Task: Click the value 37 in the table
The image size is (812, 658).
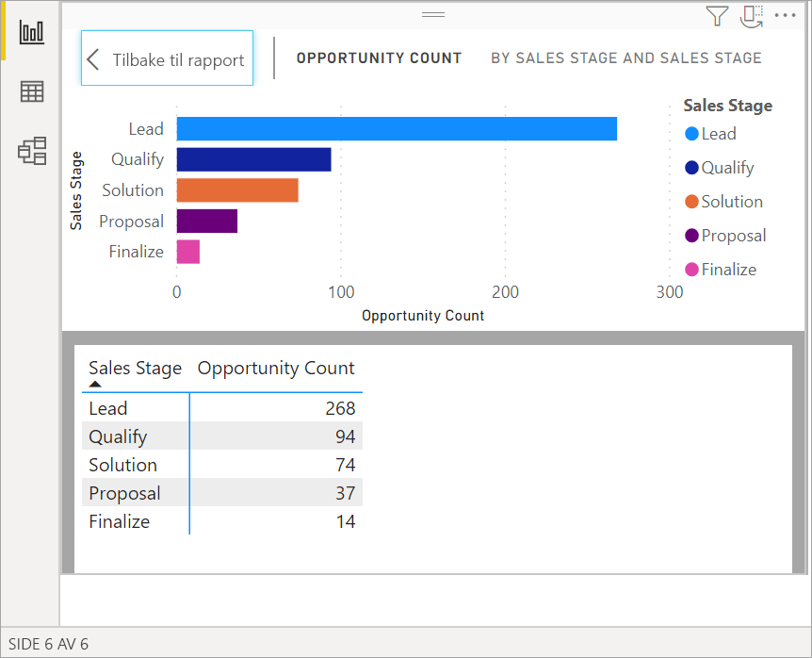Action: [x=346, y=493]
